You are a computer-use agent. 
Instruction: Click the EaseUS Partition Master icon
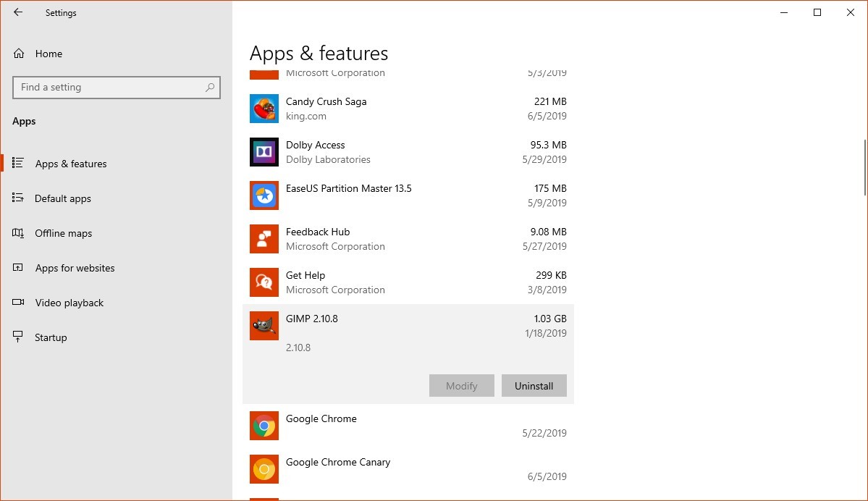click(x=264, y=195)
